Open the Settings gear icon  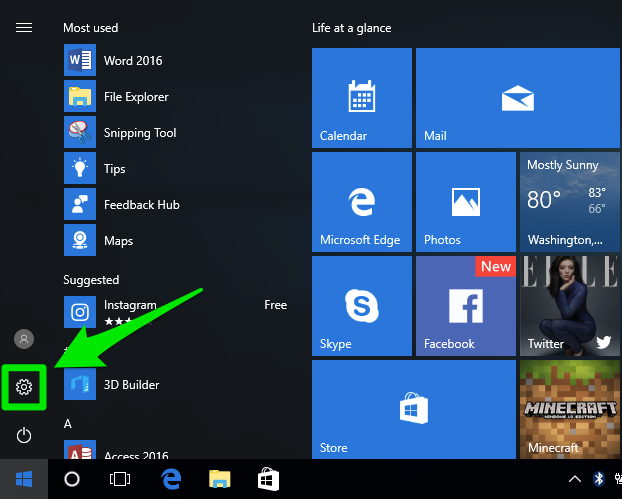point(24,387)
